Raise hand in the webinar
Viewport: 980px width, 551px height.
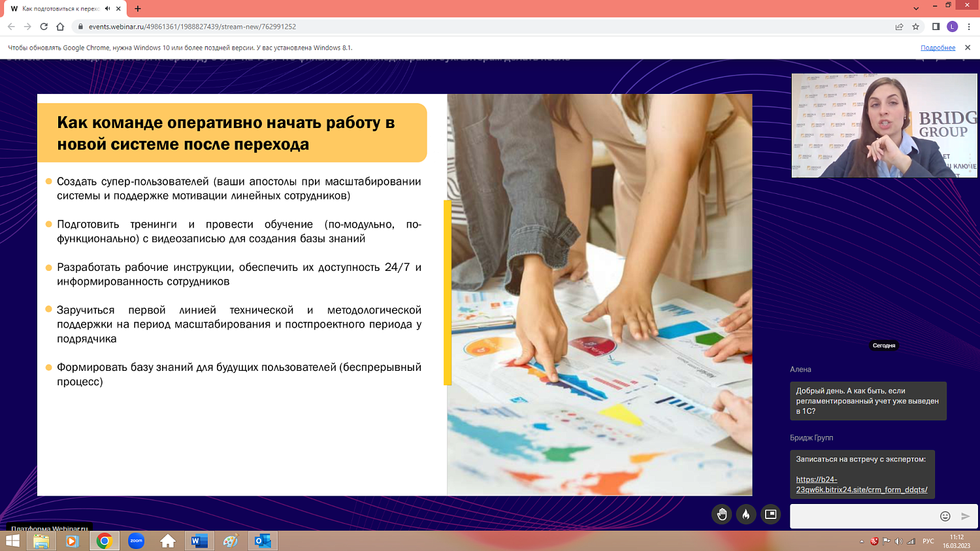(x=721, y=514)
